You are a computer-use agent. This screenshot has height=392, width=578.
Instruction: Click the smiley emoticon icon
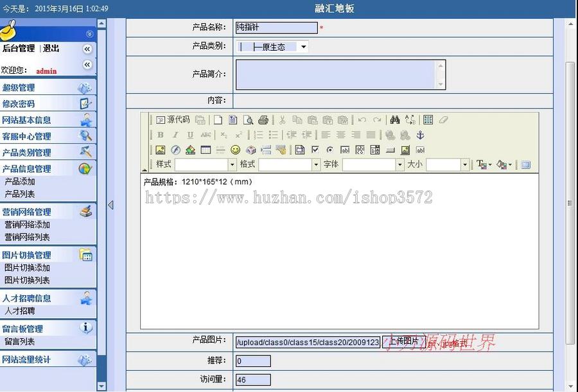pyautogui.click(x=236, y=149)
